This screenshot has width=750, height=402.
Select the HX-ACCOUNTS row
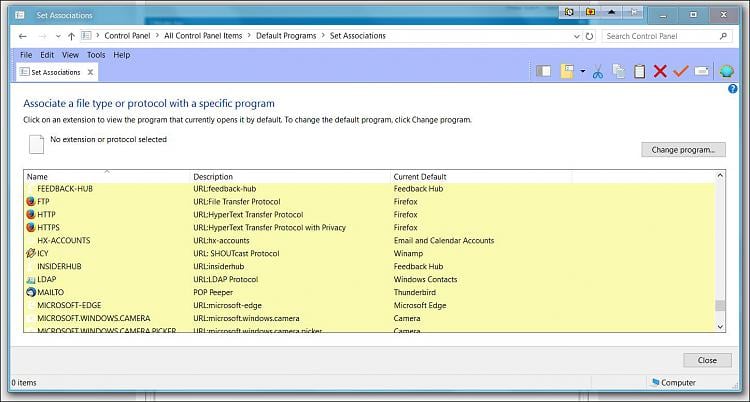(369, 240)
